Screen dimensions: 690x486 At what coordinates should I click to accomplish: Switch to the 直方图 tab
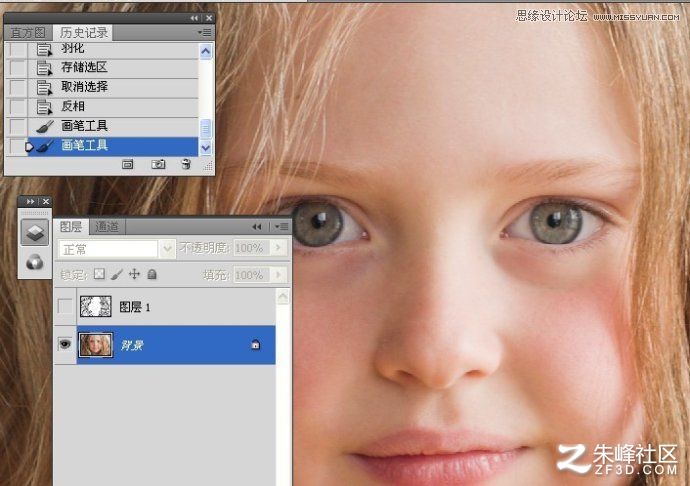pyautogui.click(x=28, y=33)
